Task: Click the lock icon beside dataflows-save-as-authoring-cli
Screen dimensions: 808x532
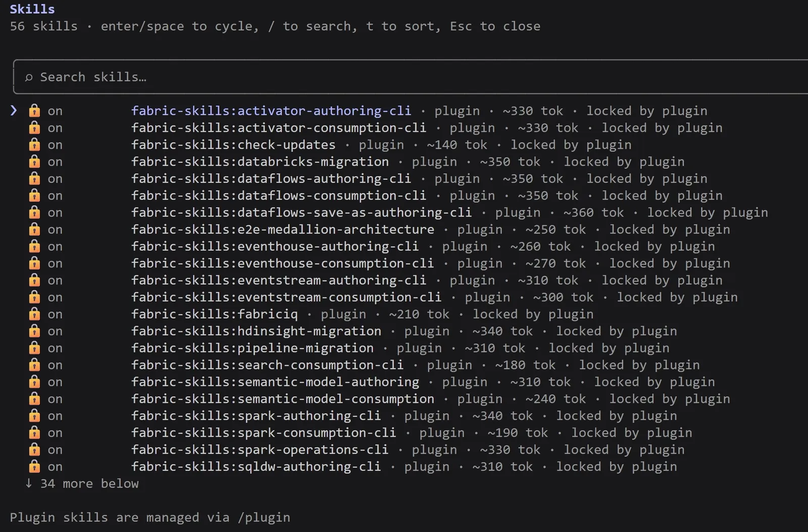Action: click(x=34, y=212)
